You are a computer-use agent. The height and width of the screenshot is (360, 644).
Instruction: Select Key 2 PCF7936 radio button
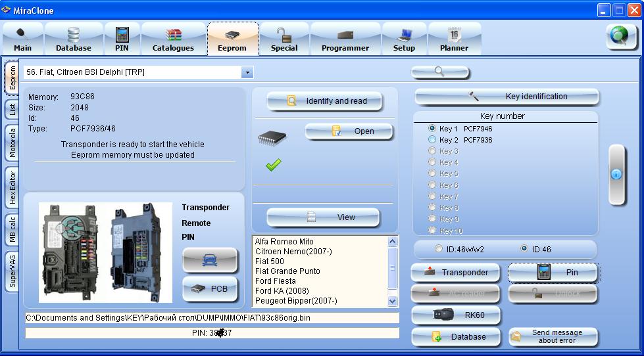tap(432, 139)
